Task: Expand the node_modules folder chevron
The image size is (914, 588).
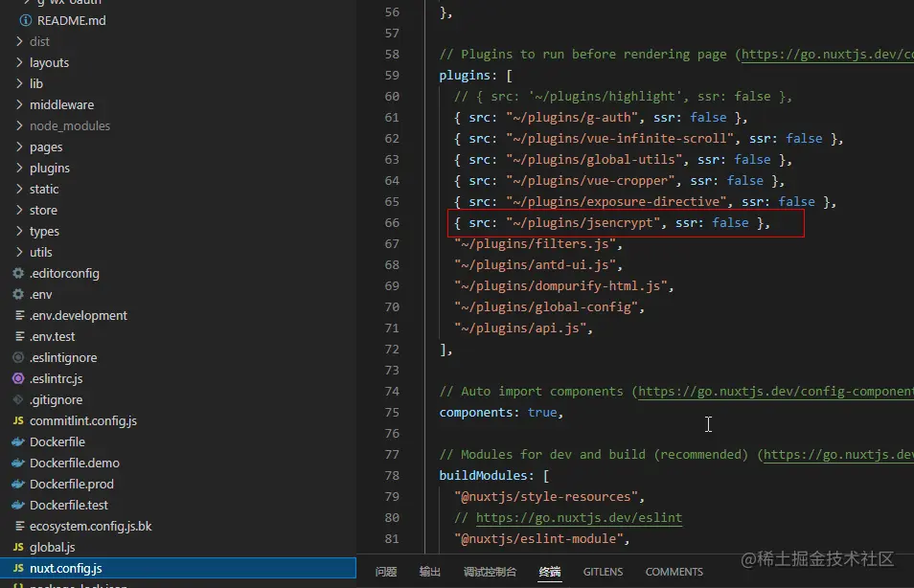Action: pyautogui.click(x=19, y=125)
